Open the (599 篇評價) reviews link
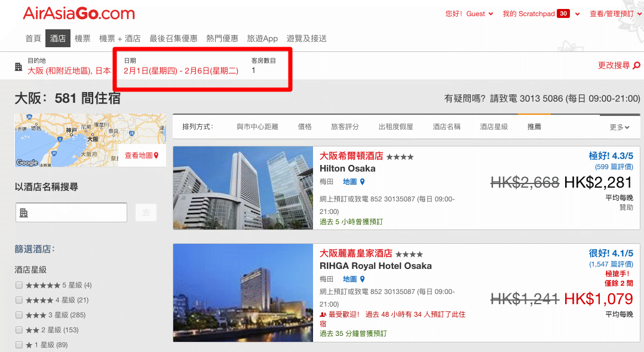The image size is (644, 352). (614, 167)
